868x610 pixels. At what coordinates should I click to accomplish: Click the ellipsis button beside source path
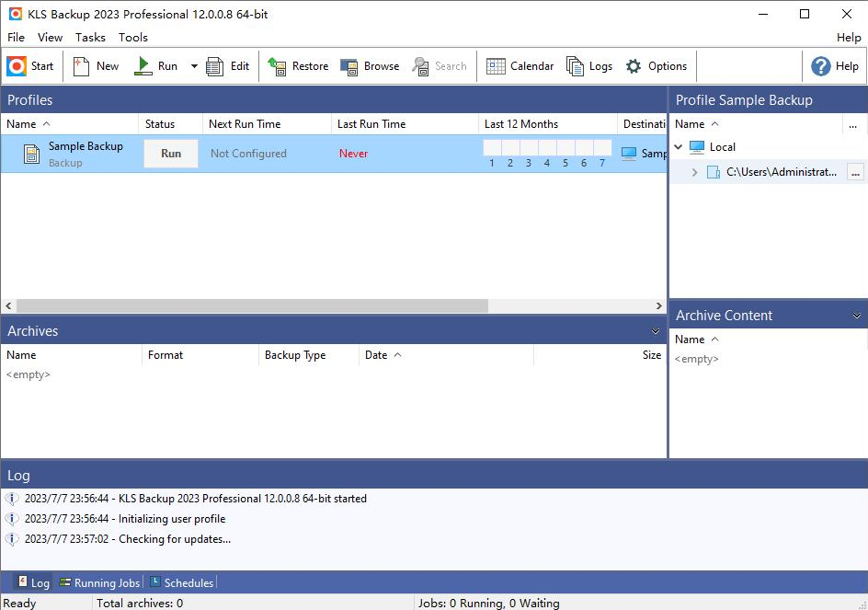[855, 172]
